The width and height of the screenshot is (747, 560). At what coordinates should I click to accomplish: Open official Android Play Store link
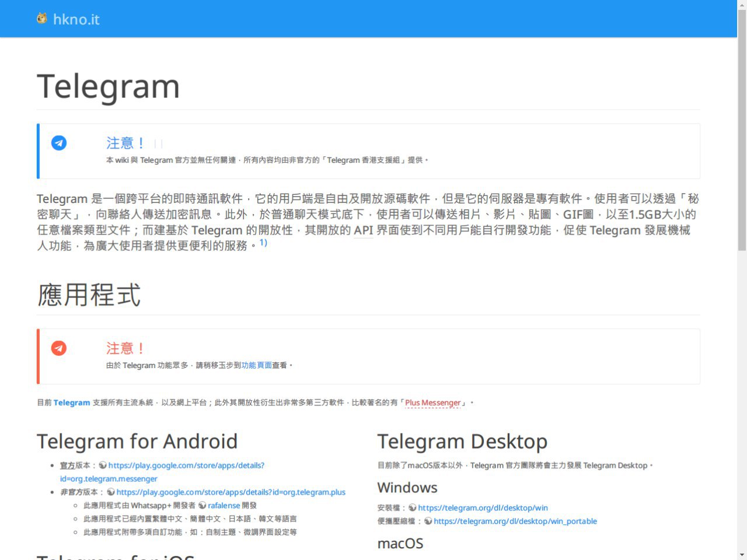coord(186,466)
